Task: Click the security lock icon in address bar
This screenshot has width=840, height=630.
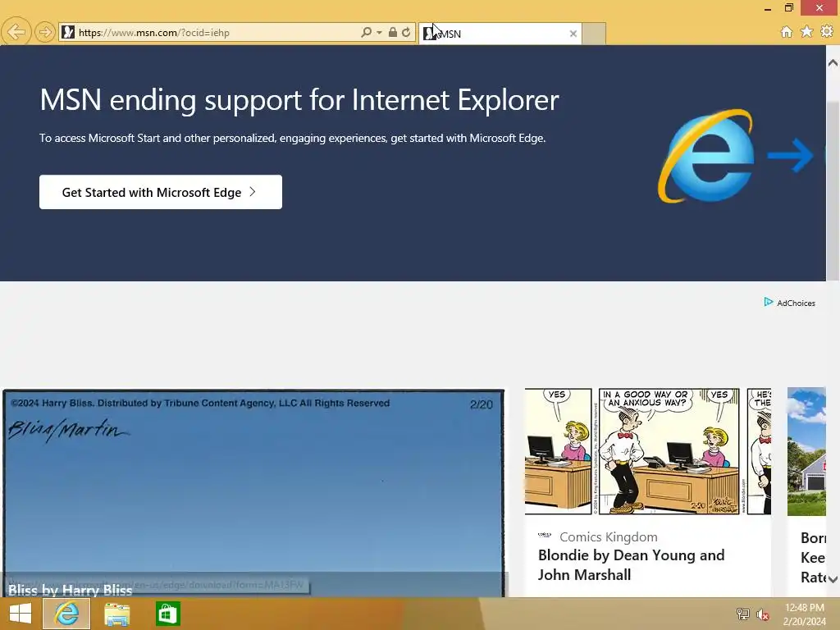Action: [393, 32]
